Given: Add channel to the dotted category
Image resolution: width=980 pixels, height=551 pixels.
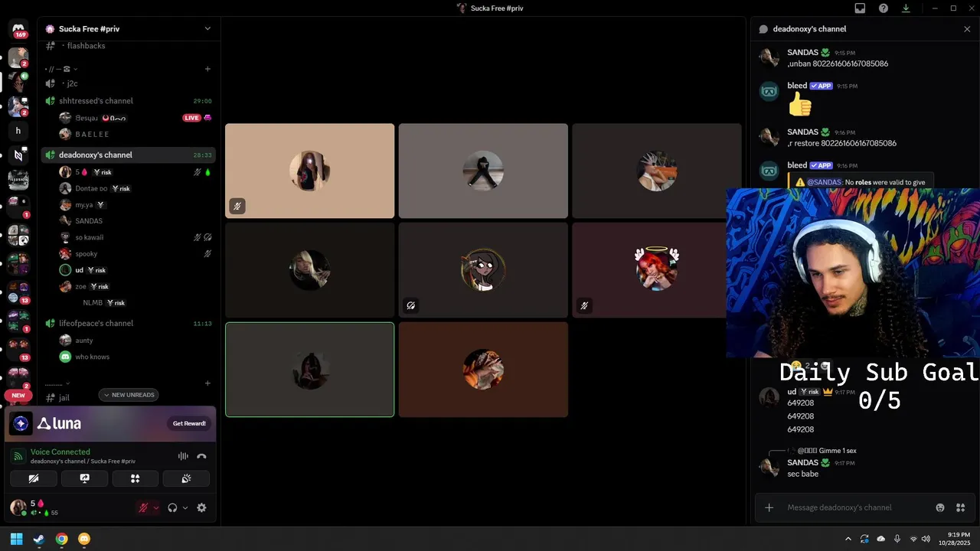Looking at the screenshot, I should pyautogui.click(x=207, y=383).
